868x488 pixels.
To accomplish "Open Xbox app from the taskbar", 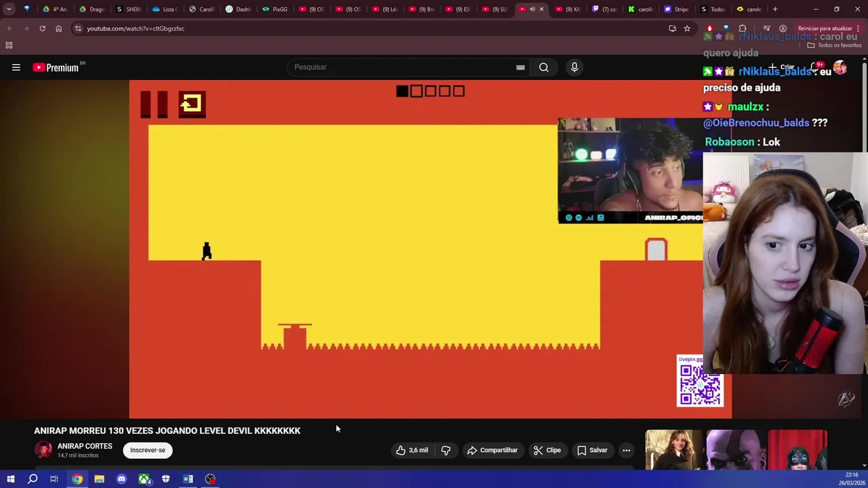I will 144,479.
